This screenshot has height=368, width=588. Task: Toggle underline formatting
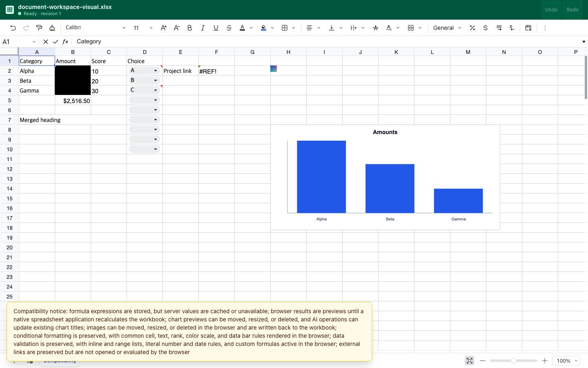pyautogui.click(x=216, y=28)
